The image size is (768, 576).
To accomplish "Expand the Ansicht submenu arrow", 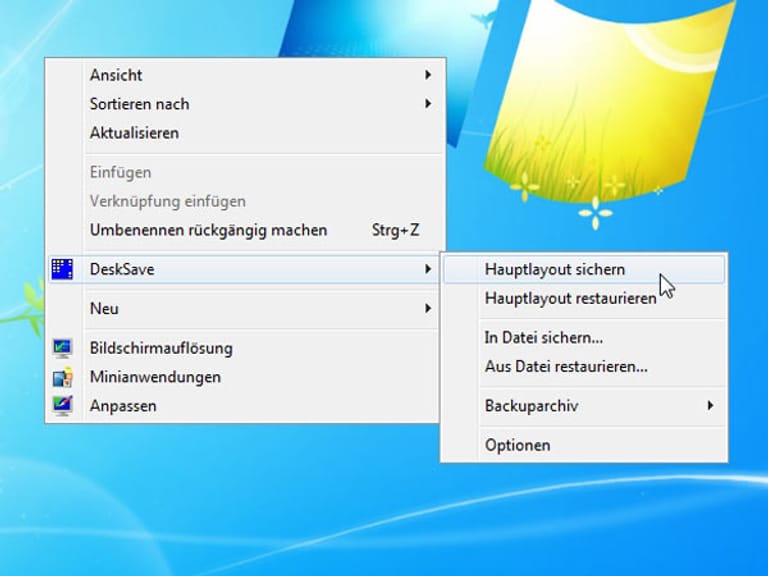I will 428,75.
